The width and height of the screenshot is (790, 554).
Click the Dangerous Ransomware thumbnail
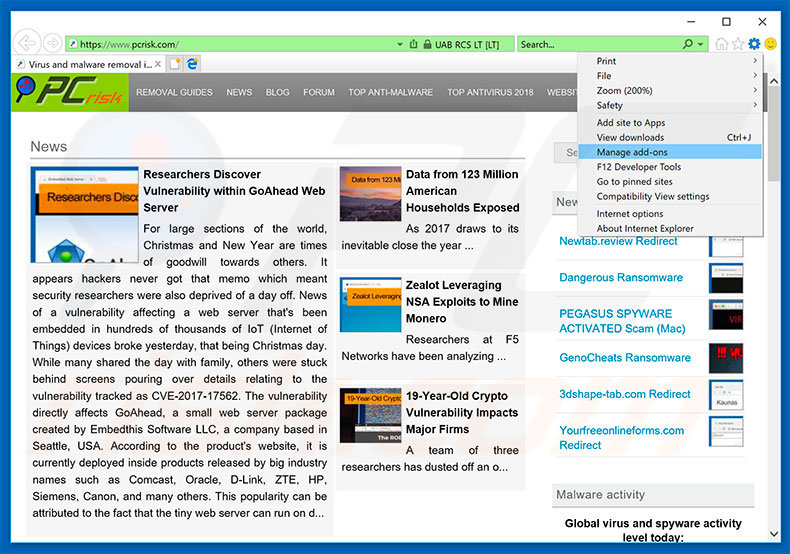(726, 278)
